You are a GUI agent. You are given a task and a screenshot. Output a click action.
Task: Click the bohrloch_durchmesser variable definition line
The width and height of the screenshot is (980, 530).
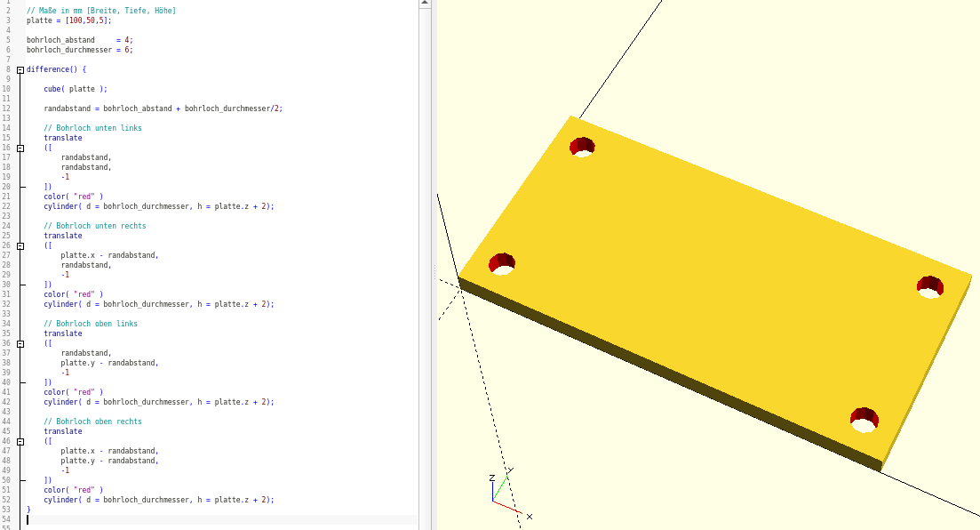[79, 50]
